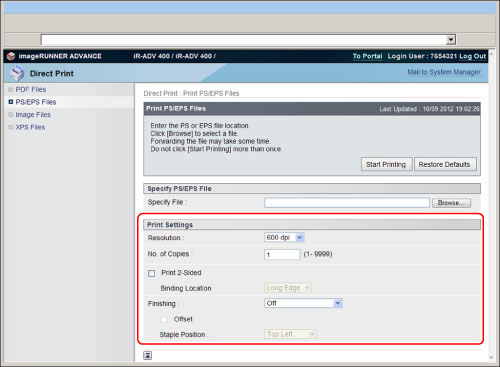Expand the Finishing dropdown set to Off
This screenshot has width=500, height=367.
[303, 303]
